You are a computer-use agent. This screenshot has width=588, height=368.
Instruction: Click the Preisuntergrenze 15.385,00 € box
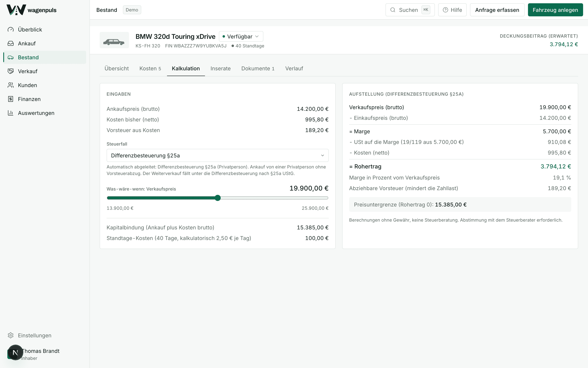tap(460, 205)
